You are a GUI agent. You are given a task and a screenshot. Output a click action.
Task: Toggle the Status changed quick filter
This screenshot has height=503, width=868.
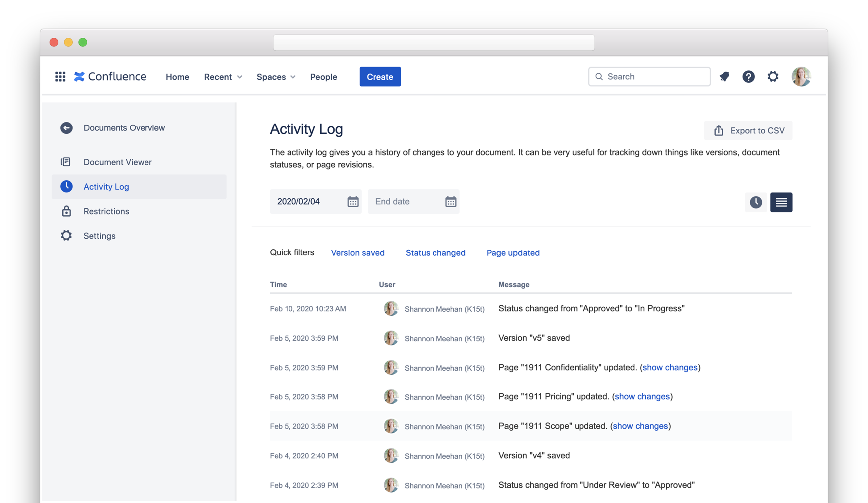point(435,253)
